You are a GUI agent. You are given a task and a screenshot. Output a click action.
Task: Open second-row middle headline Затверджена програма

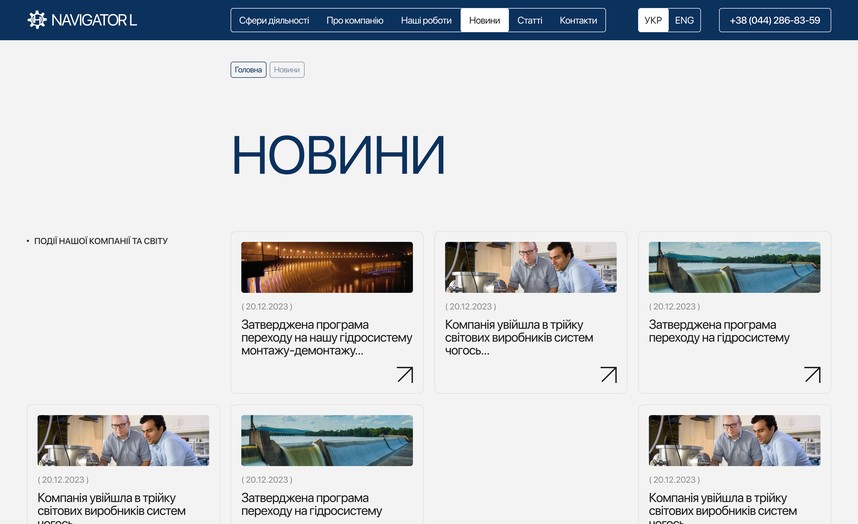coord(311,504)
